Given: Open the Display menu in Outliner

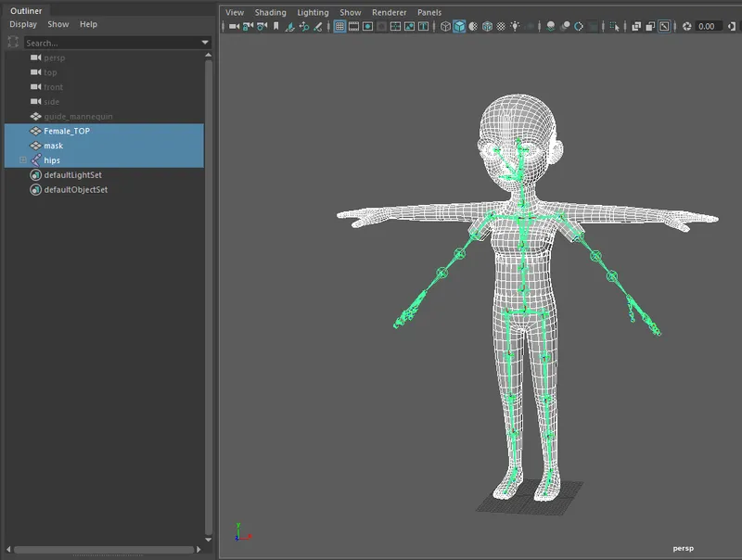Looking at the screenshot, I should coord(22,24).
